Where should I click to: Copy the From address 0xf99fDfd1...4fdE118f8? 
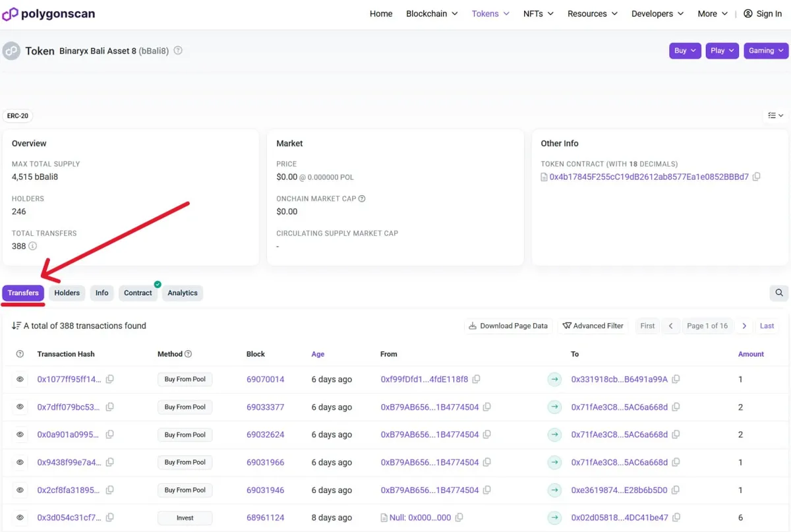pyautogui.click(x=477, y=380)
